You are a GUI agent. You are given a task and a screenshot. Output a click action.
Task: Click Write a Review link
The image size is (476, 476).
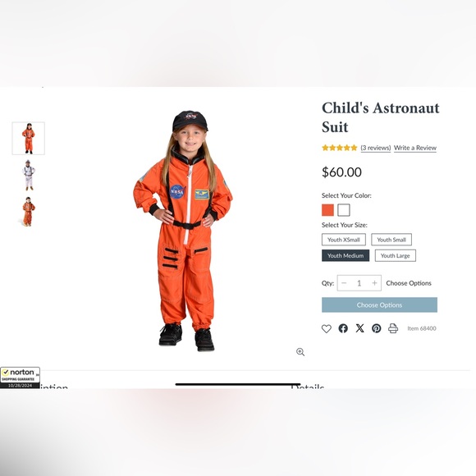tap(415, 148)
